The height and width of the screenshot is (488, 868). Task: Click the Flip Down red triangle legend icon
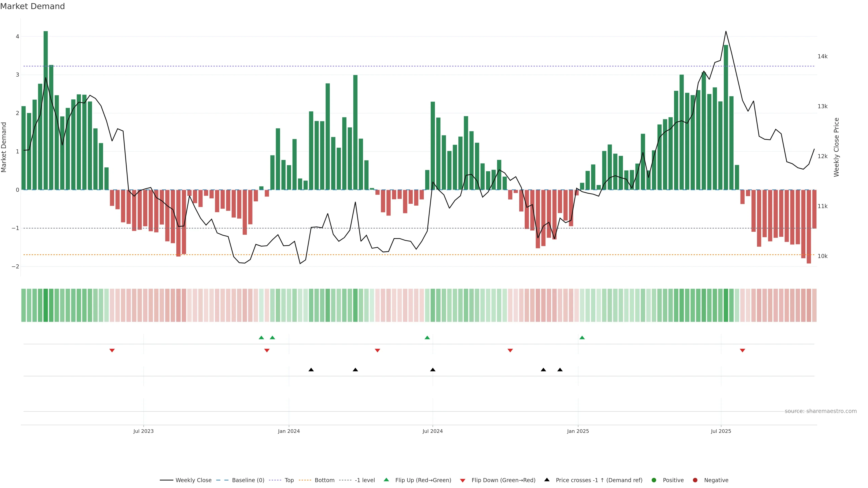tap(463, 480)
